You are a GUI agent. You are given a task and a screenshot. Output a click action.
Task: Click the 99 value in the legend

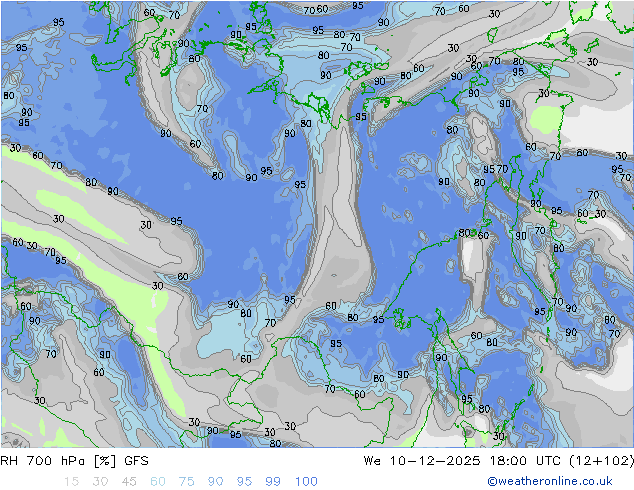click(x=273, y=482)
